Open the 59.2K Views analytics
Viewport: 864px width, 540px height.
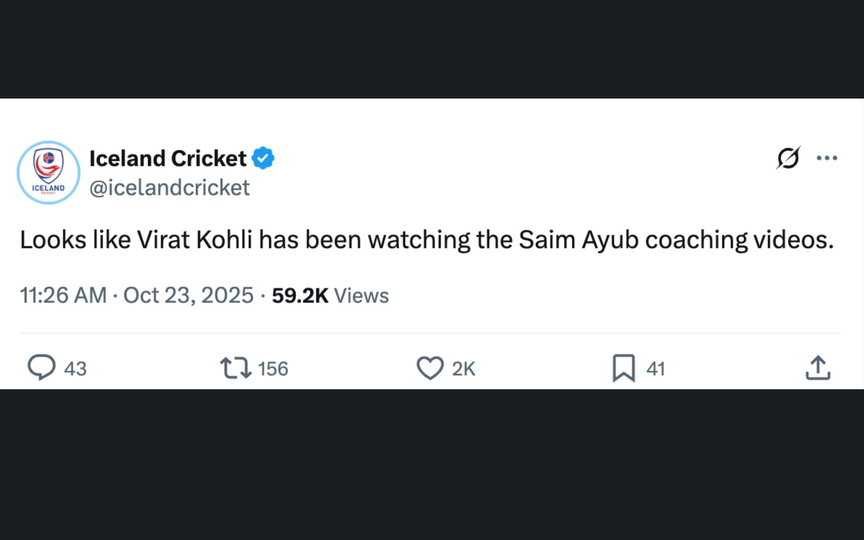(330, 296)
